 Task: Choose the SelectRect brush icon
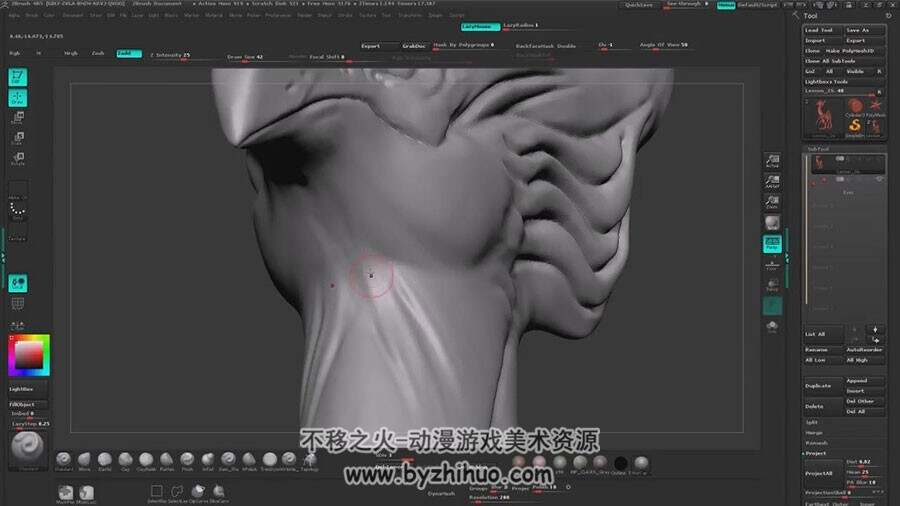pos(156,492)
